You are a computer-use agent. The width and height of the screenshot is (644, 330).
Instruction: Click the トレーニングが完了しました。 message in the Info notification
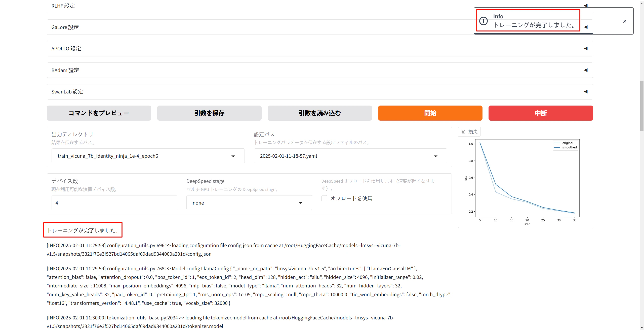[x=535, y=25]
